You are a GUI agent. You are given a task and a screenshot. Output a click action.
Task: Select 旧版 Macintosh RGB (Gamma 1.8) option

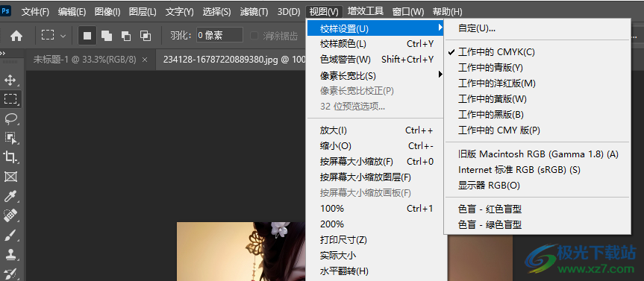click(537, 154)
